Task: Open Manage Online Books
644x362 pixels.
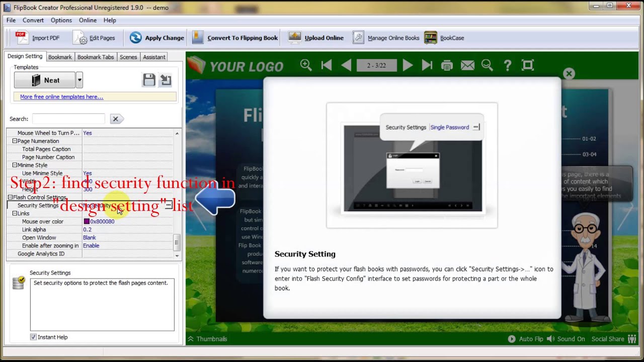Action: click(x=386, y=38)
